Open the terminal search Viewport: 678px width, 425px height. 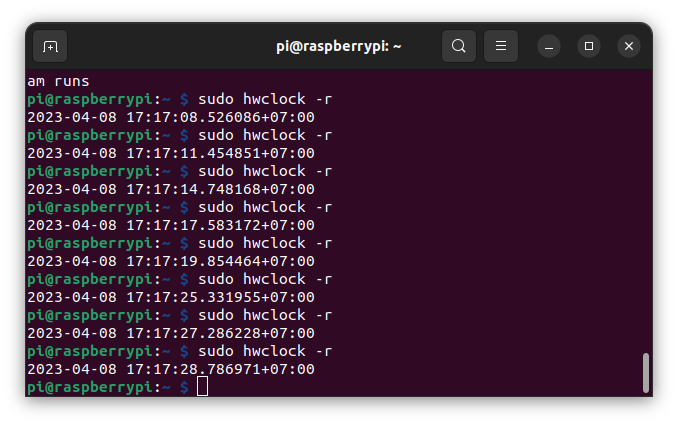click(x=459, y=46)
